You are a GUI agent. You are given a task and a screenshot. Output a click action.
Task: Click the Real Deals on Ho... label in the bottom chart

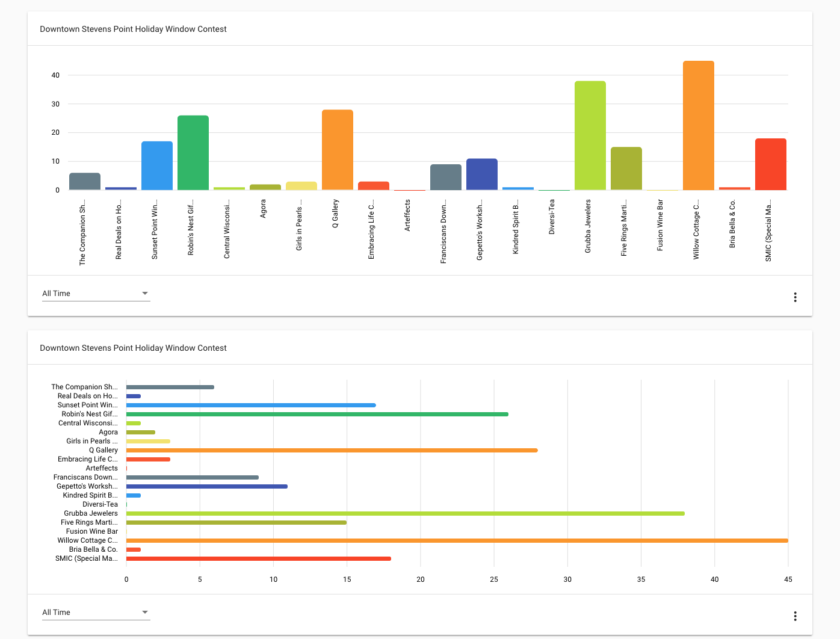pyautogui.click(x=88, y=396)
